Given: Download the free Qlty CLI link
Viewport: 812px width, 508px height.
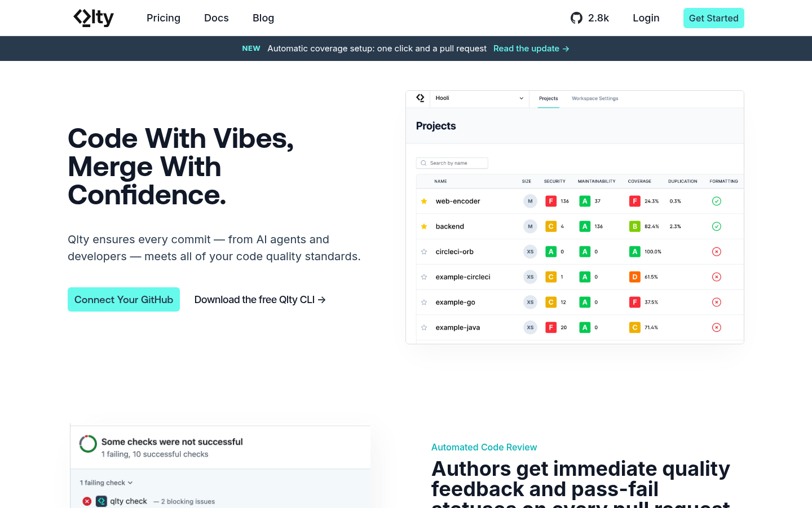Looking at the screenshot, I should pos(260,300).
